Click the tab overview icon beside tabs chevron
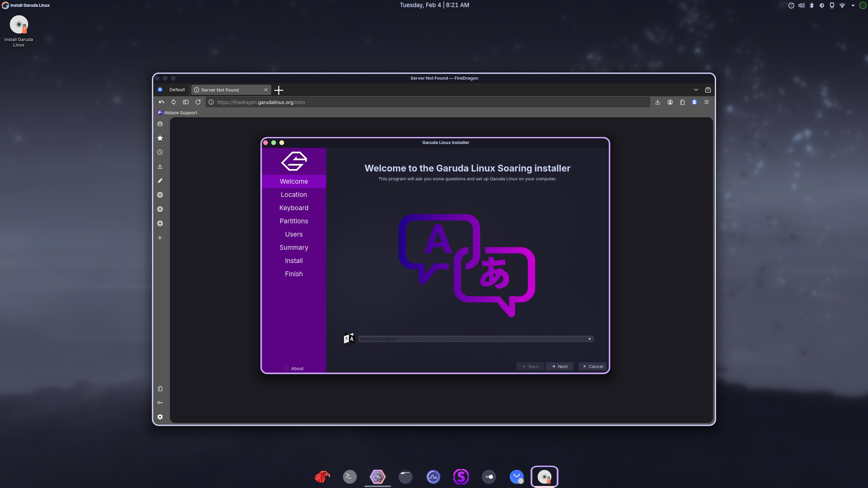Image resolution: width=868 pixels, height=488 pixels. point(708,90)
